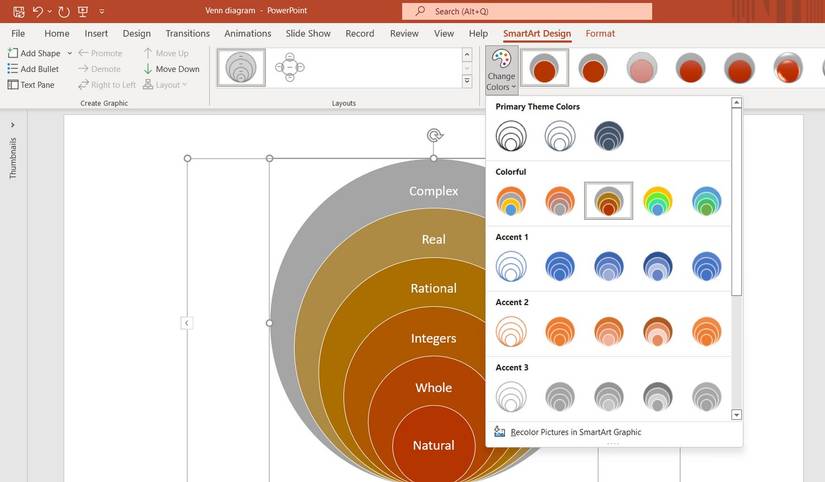Switch to the Format tab
Screen dimensions: 825x482
click(600, 33)
